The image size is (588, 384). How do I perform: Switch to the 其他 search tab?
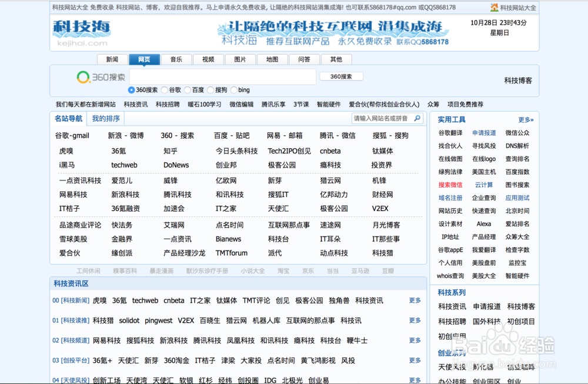[336, 59]
